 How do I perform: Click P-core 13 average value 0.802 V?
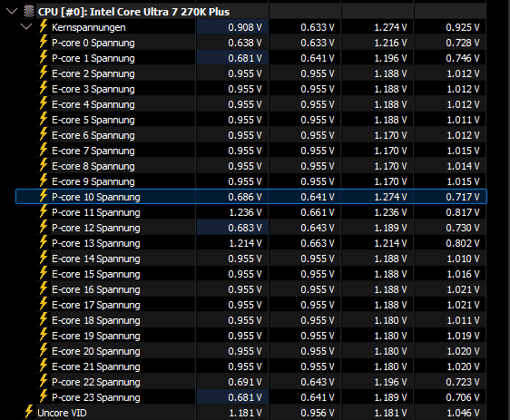coord(463,243)
